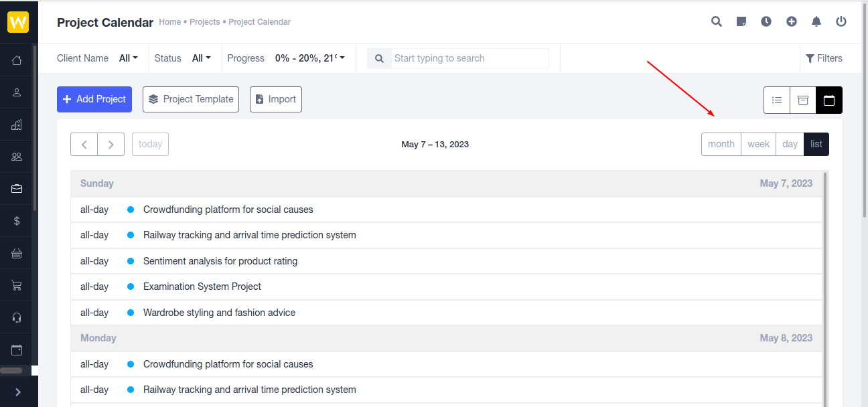Switch calendar to week view

click(x=759, y=144)
